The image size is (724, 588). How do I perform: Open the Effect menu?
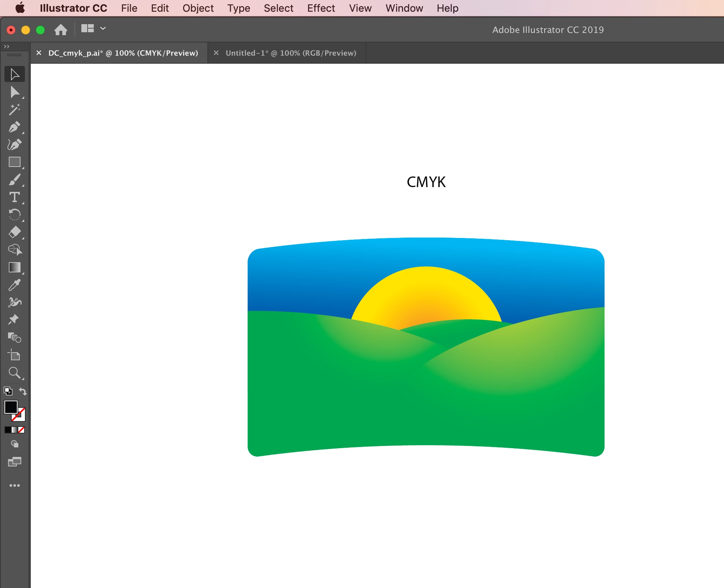[x=321, y=8]
